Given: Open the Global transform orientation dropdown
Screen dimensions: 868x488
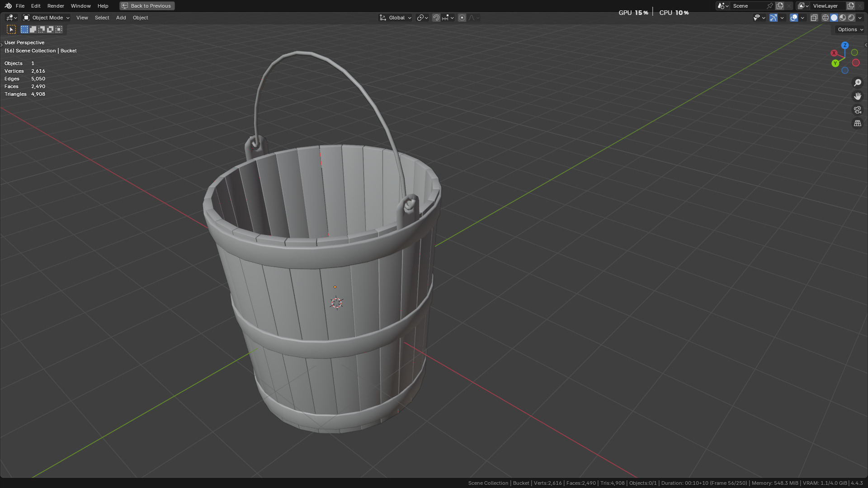Looking at the screenshot, I should point(396,18).
